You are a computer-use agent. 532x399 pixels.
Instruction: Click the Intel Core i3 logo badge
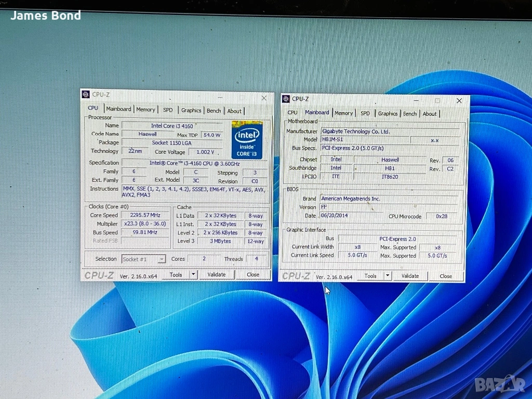(x=247, y=139)
